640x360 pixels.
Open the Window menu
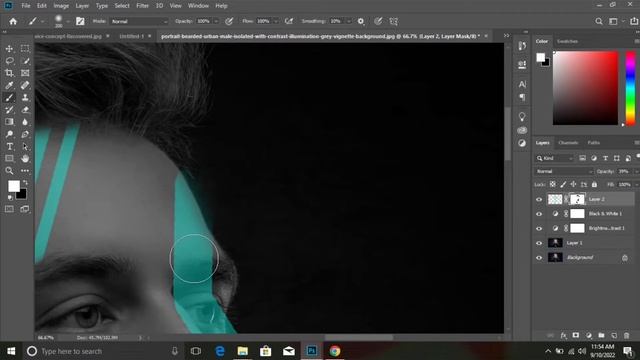[x=198, y=6]
